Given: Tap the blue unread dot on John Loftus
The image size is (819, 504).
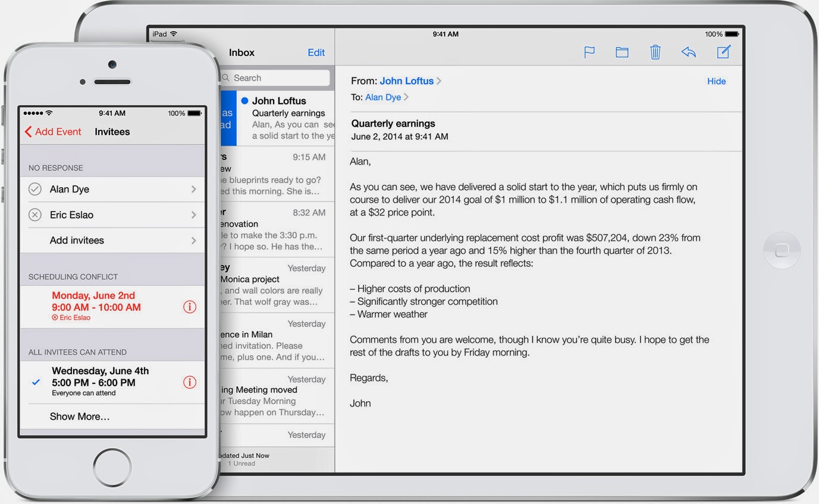Looking at the screenshot, I should [x=244, y=101].
